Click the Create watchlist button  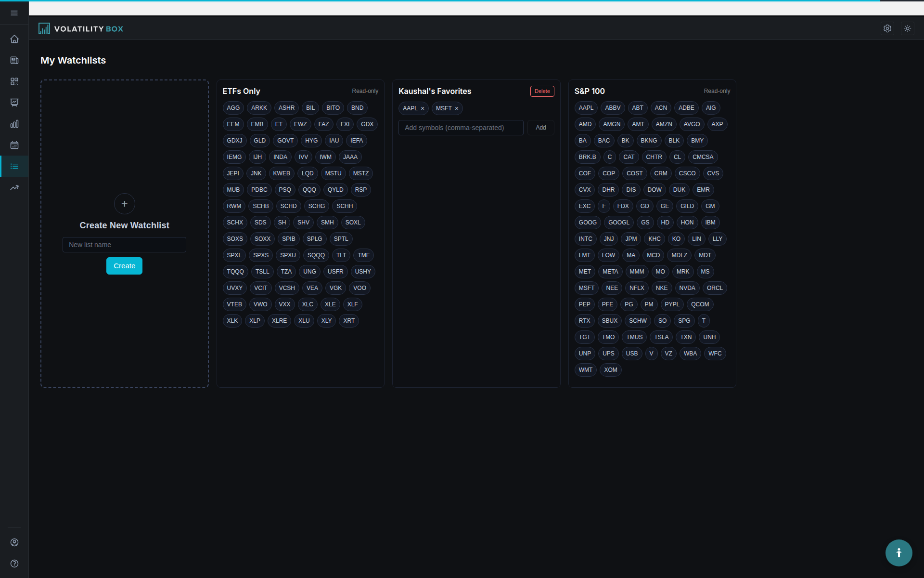click(124, 266)
